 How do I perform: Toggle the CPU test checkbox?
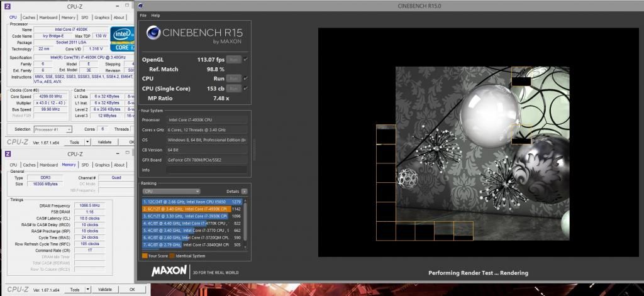tap(245, 79)
